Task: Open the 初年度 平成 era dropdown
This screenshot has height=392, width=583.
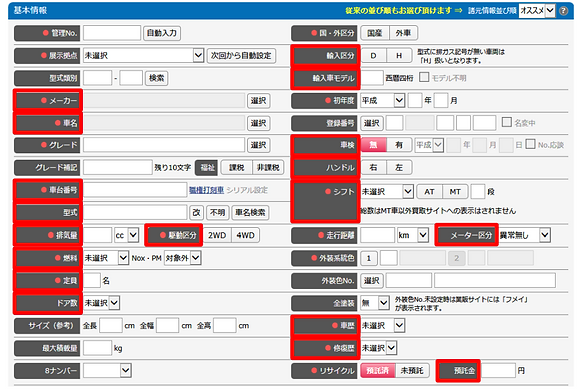Action: tap(383, 100)
